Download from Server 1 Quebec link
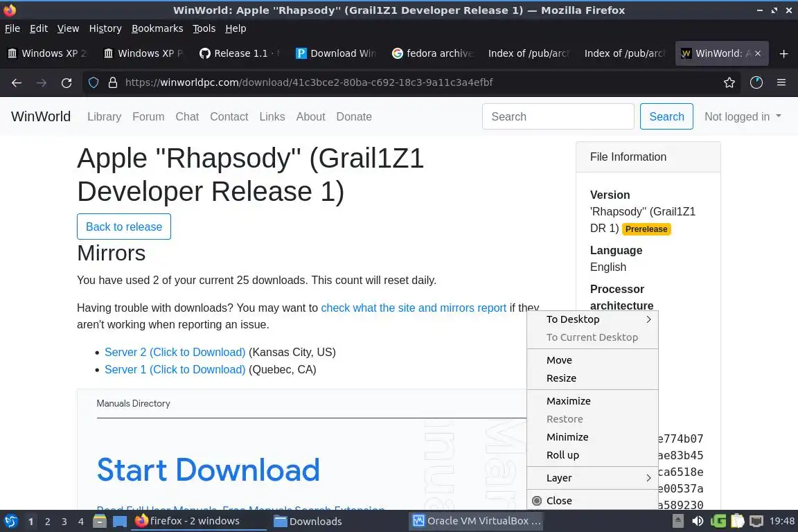The width and height of the screenshot is (798, 532). tap(175, 370)
